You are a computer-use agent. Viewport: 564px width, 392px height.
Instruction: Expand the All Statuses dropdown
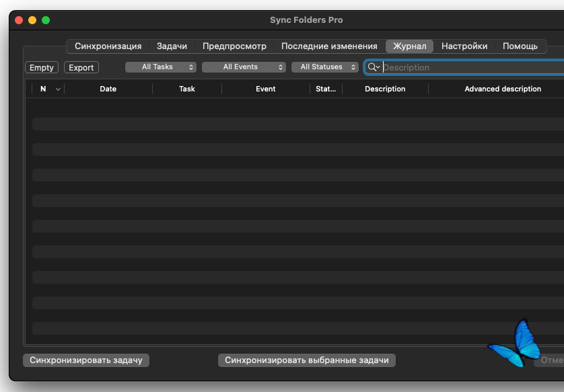[325, 67]
